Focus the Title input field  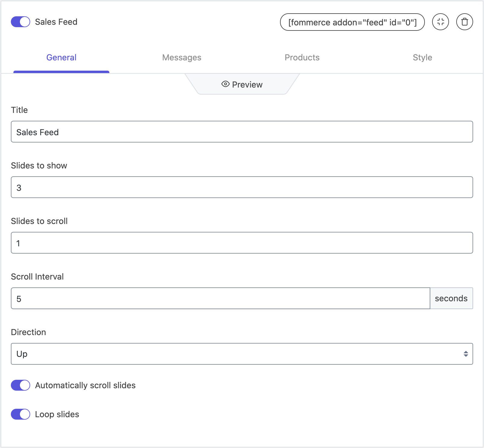(x=242, y=132)
